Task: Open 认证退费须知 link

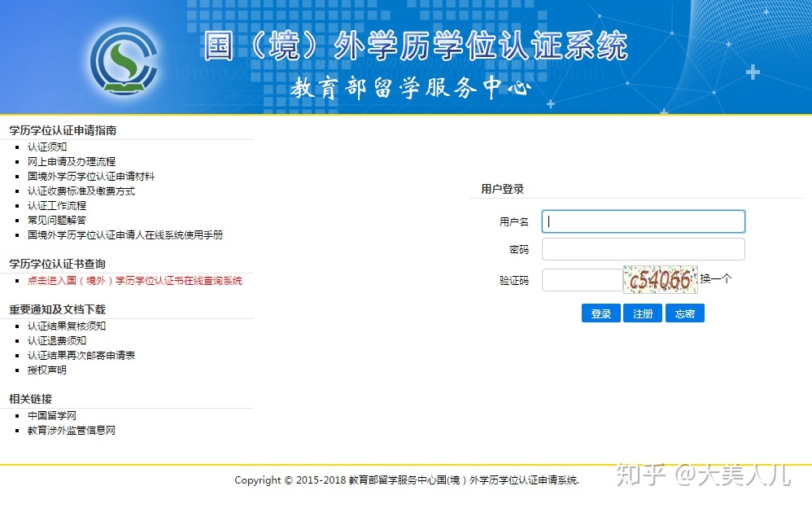Action: pyautogui.click(x=57, y=340)
